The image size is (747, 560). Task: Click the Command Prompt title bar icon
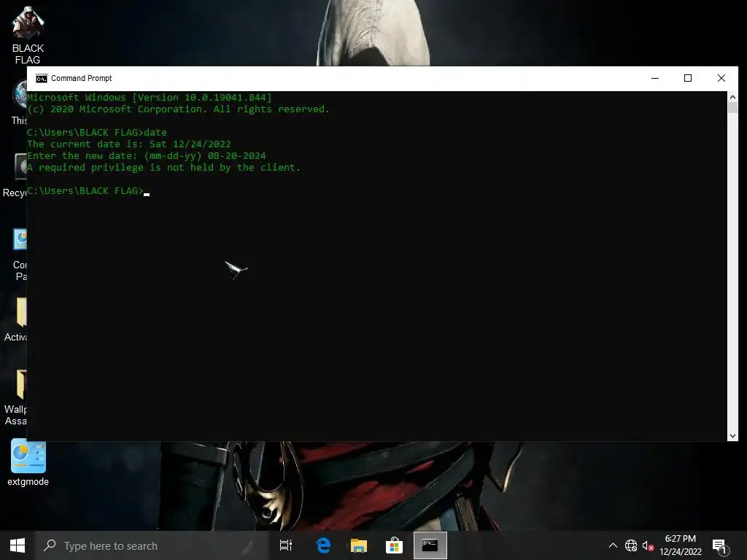[42, 78]
